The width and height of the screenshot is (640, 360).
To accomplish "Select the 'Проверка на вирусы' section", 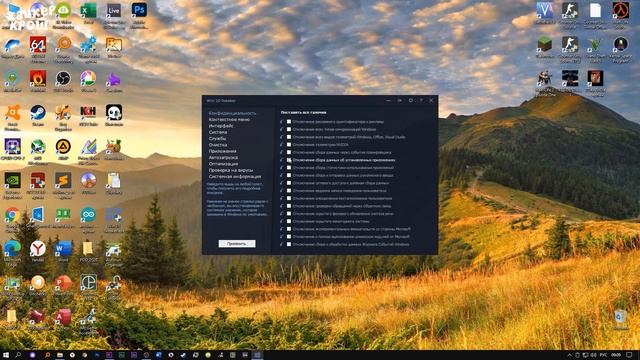I will (231, 170).
